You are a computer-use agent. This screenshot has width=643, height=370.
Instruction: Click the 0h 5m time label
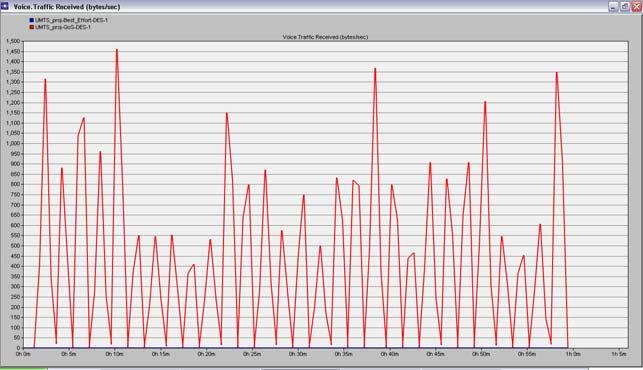click(68, 354)
